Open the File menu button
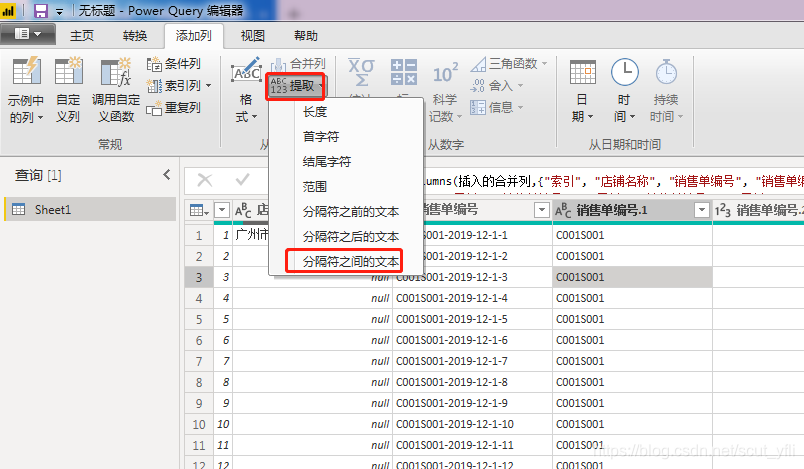The height and width of the screenshot is (469, 804). point(28,34)
